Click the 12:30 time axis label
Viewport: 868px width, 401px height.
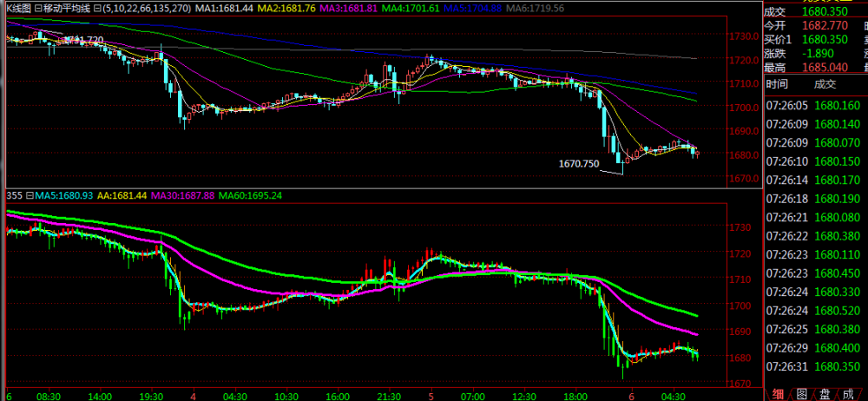coord(523,396)
